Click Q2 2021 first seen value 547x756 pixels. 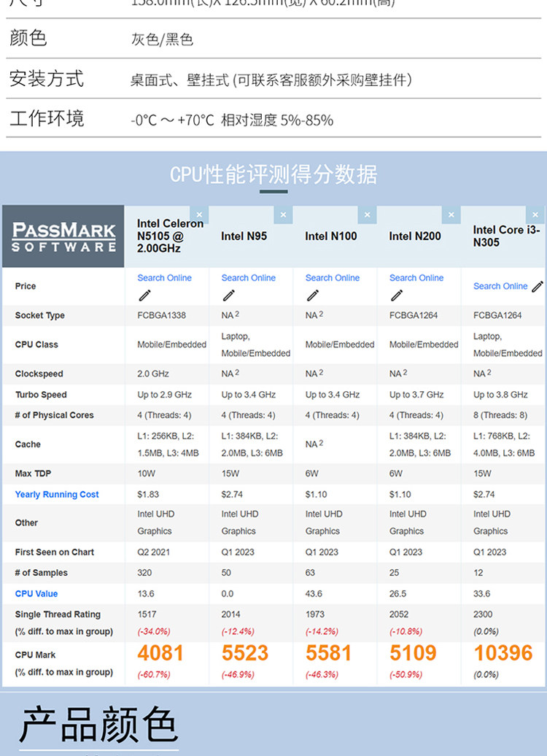coord(154,552)
